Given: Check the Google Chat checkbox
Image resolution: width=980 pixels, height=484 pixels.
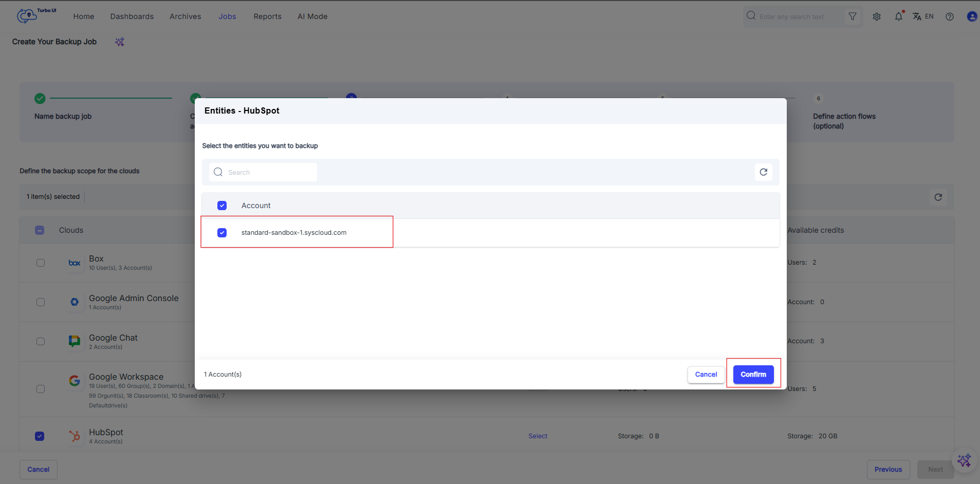Looking at the screenshot, I should click(x=41, y=341).
